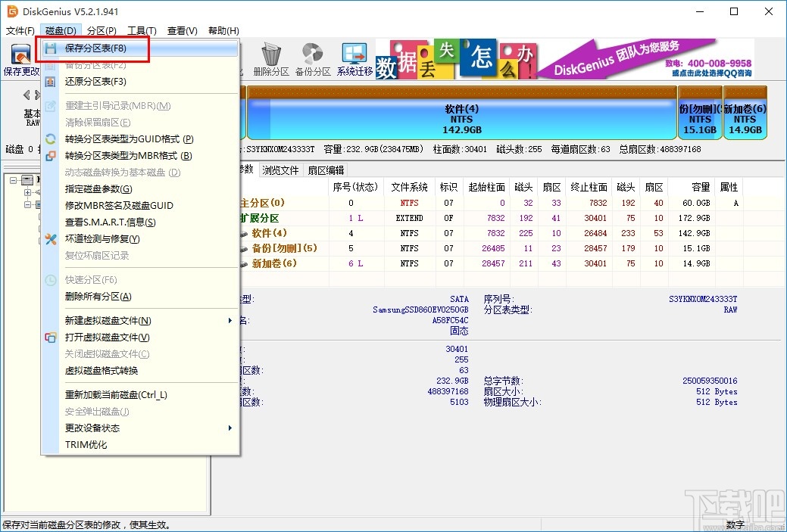Click the DiskGenius QQ consultation banner

tap(644, 59)
